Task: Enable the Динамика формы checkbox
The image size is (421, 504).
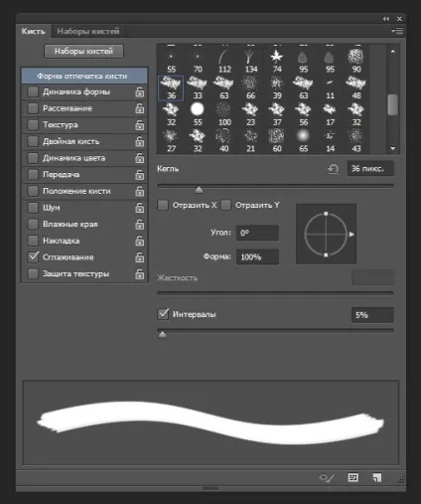Action: point(33,91)
